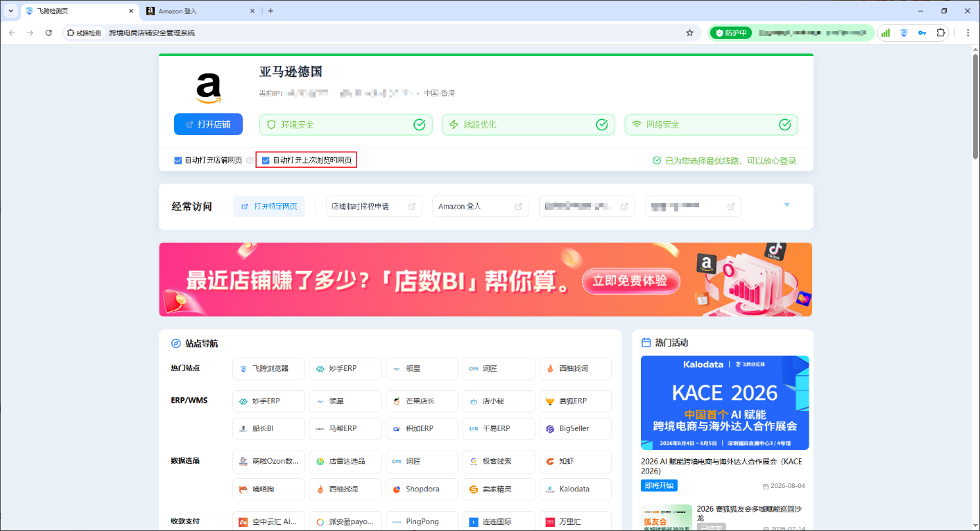Switch to the Amazon 登入 tab
Image resolution: width=980 pixels, height=531 pixels.
201,11
